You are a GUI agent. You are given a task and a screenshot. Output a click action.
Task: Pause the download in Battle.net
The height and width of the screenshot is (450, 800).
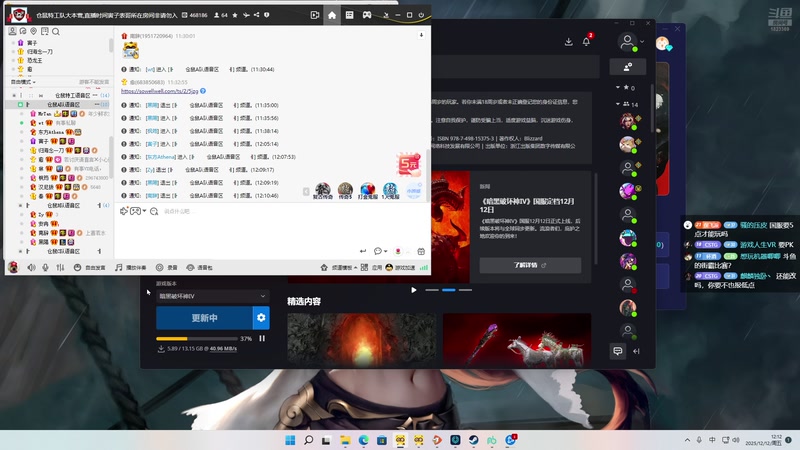point(262,338)
